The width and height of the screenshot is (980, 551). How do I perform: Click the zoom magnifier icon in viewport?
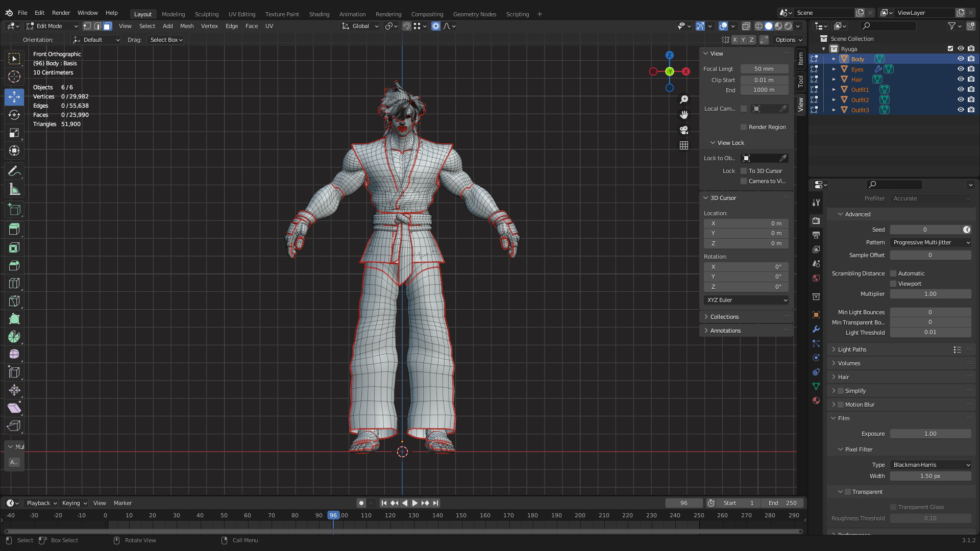(x=684, y=99)
